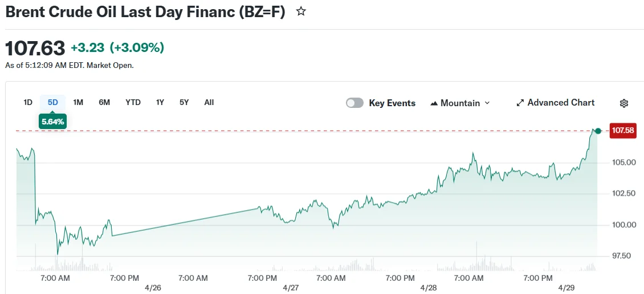Viewport: 644px width, 294px height.
Task: Open the Advanced Chart link
Action: click(x=560, y=103)
